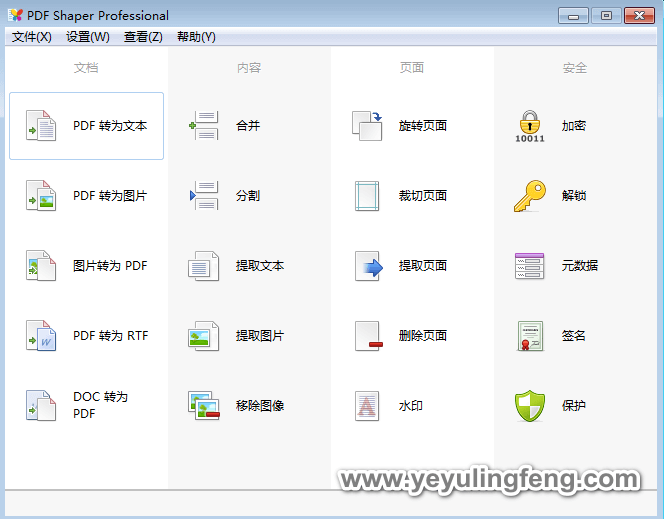Viewport: 664px width, 519px height.
Task: Choose the DOC 转为 PDF tool
Action: pyautogui.click(x=86, y=406)
